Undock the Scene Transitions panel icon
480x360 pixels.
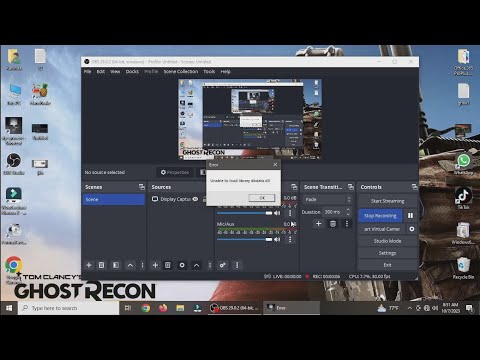351,187
